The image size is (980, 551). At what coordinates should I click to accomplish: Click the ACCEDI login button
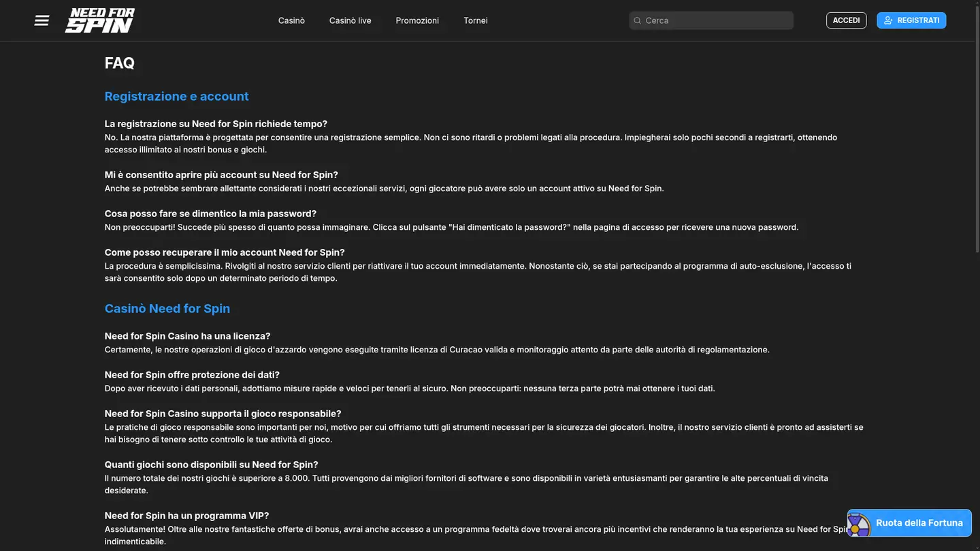(x=847, y=20)
